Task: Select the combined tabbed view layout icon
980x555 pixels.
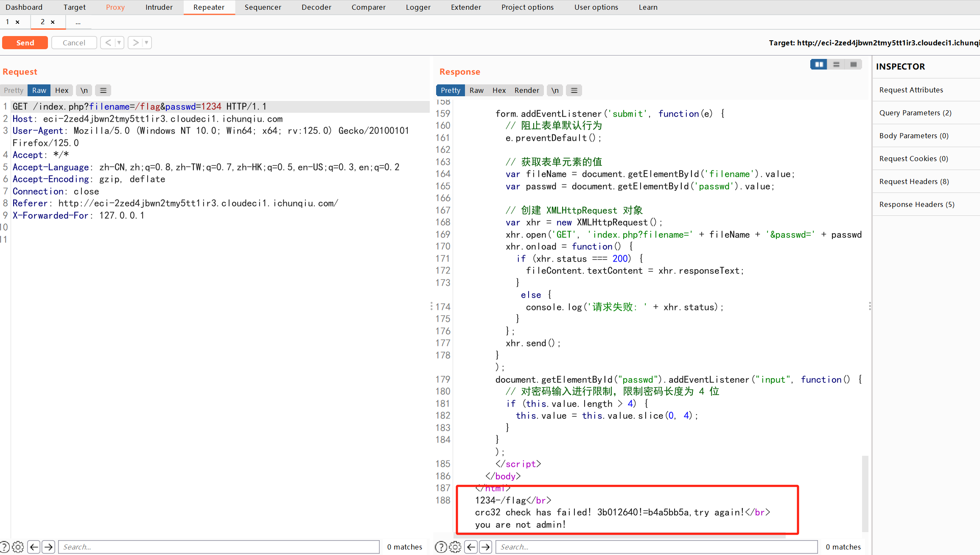Action: [x=853, y=64]
